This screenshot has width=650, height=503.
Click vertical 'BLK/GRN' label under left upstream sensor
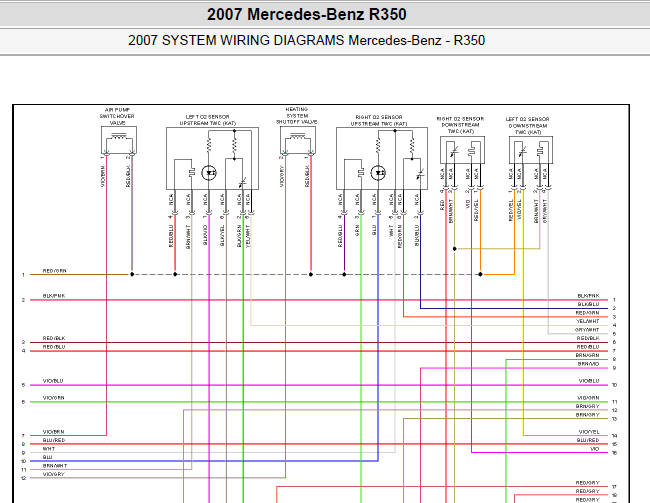pos(239,236)
